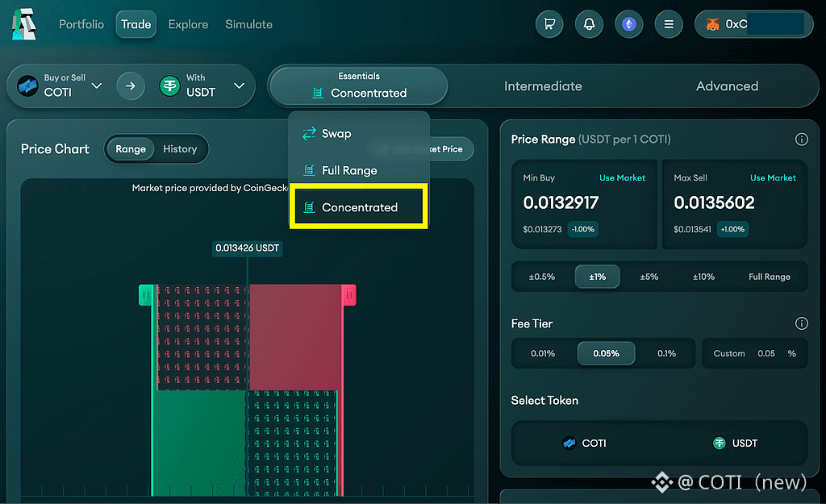
Task: Click the Concentrated icon in Essentials tab
Action: click(x=318, y=94)
